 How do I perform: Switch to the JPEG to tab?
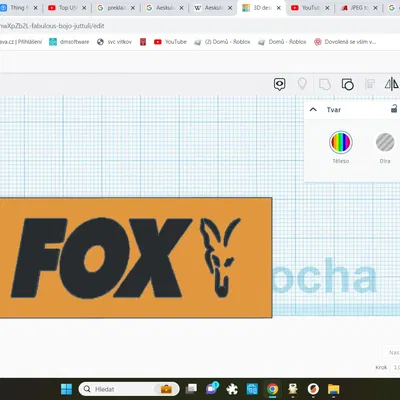pyautogui.click(x=358, y=8)
